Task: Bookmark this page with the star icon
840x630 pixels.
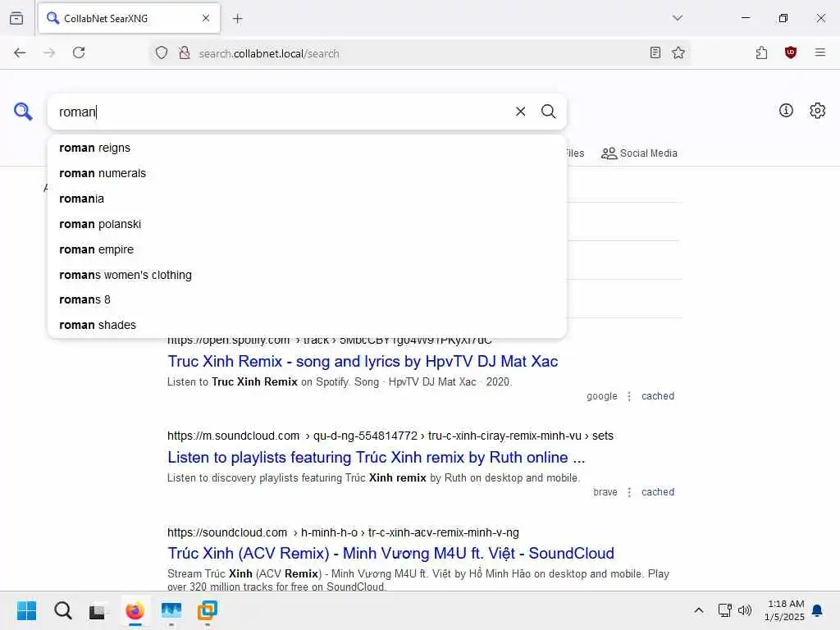Action: (x=678, y=52)
